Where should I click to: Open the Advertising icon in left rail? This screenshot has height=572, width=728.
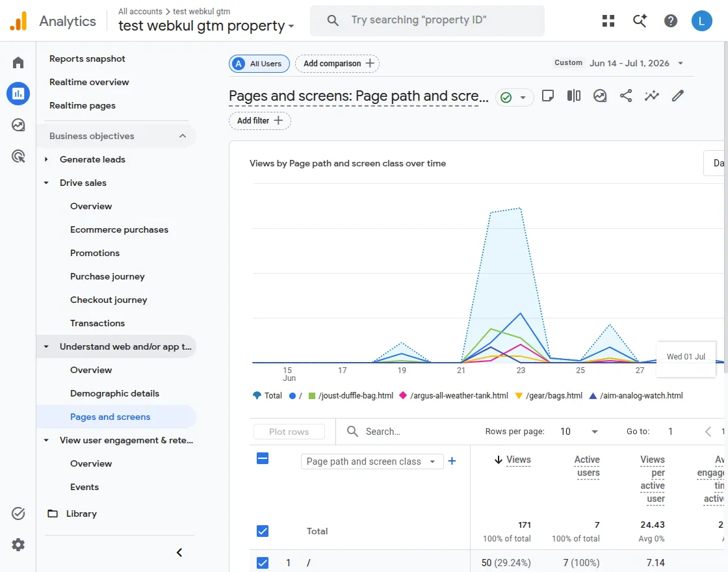click(18, 157)
